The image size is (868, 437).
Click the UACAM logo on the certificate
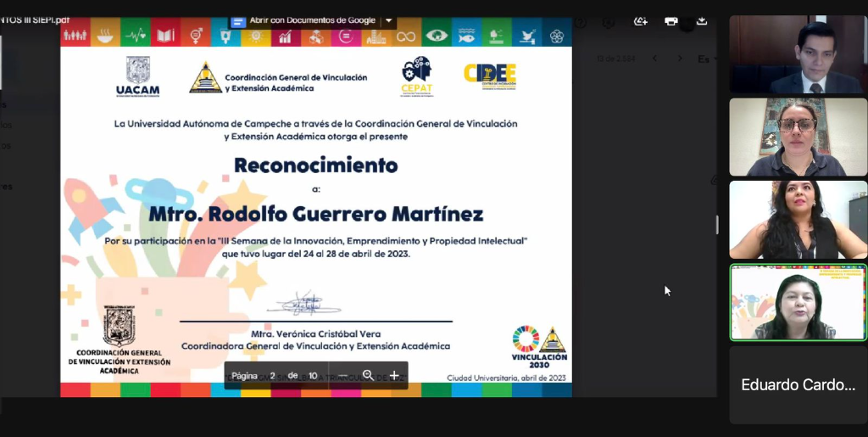(x=138, y=76)
